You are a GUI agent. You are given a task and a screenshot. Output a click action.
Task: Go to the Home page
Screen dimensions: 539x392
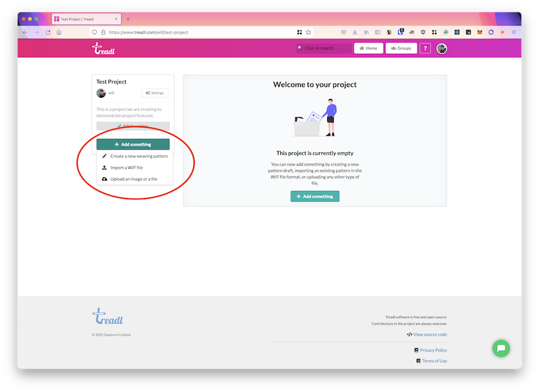pyautogui.click(x=368, y=48)
